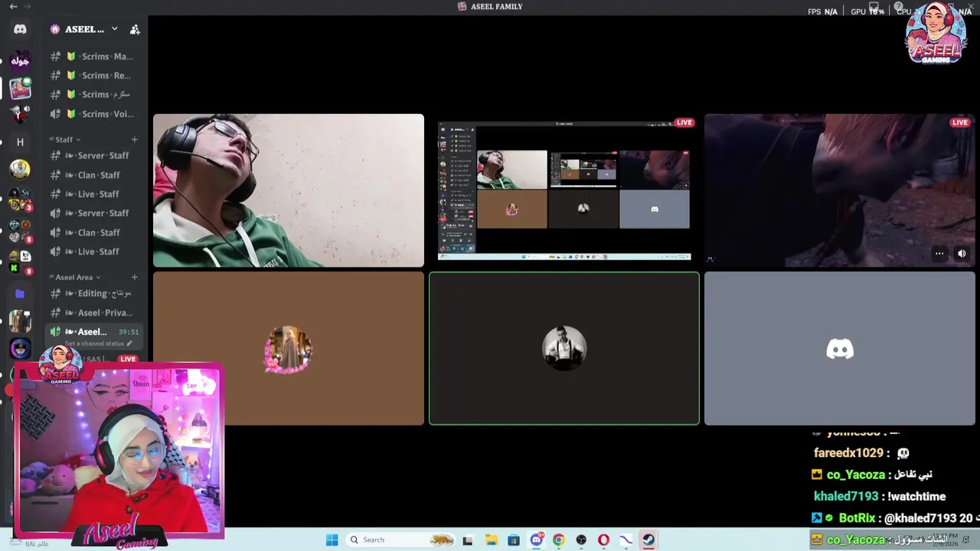
Task: Focus the webcam participant tile
Action: [x=288, y=191]
